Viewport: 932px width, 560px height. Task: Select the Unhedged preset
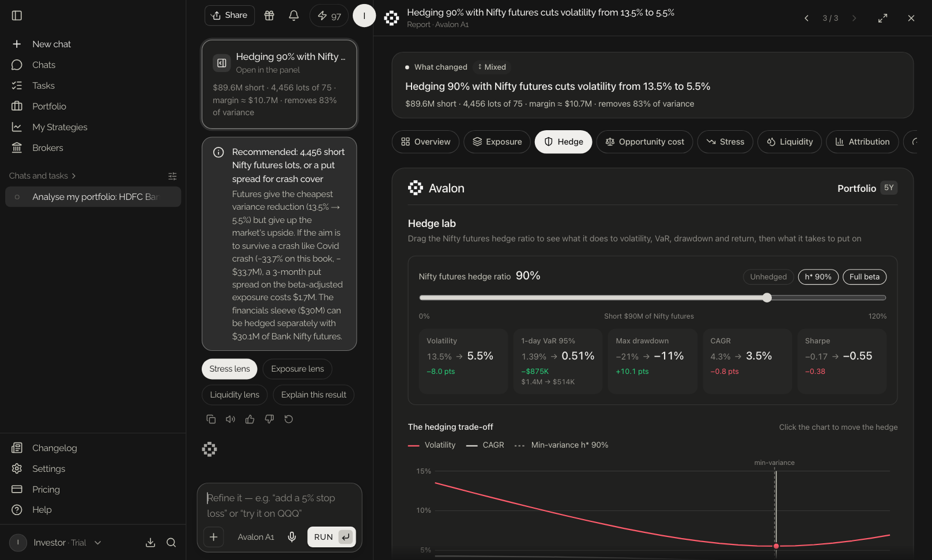pyautogui.click(x=768, y=277)
